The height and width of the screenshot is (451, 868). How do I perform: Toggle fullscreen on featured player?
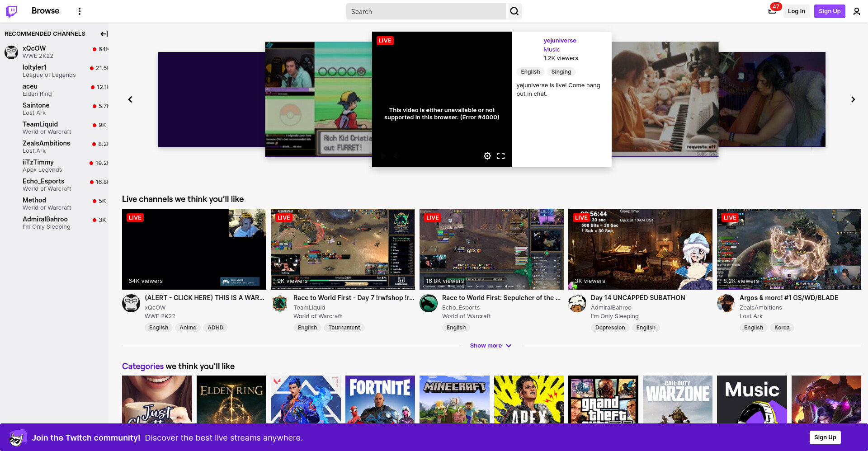tap(501, 156)
